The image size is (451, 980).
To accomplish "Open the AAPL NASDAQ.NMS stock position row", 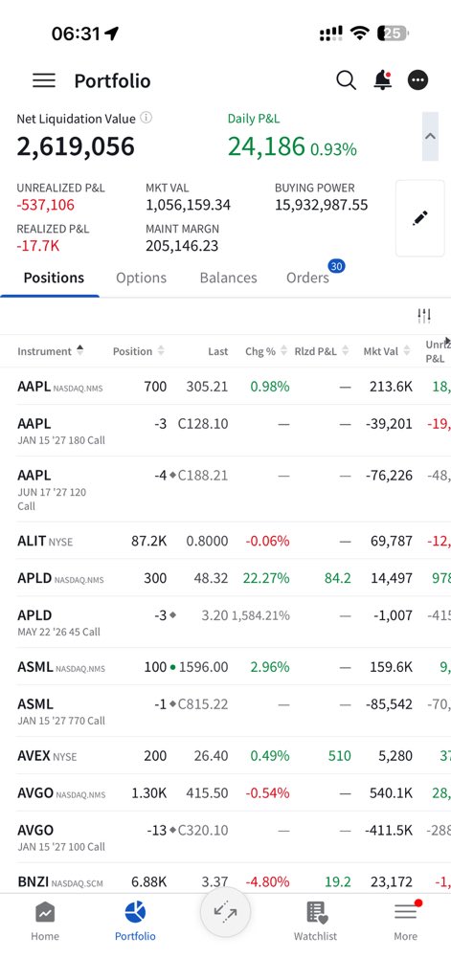I will [225, 387].
